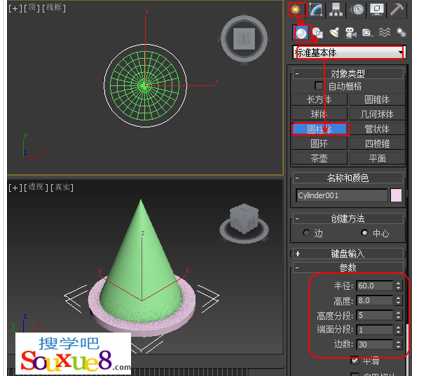Image resolution: width=424 pixels, height=376 pixels.
Task: Open the 标准基本体 dropdown list
Action: point(349,52)
